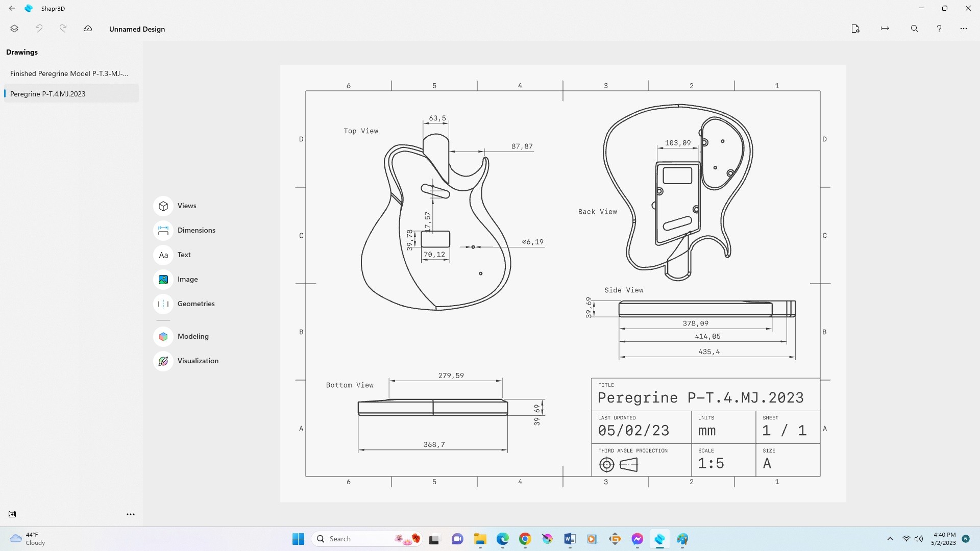Select the 103,09 dimension
980x551 pixels.
[678, 143]
